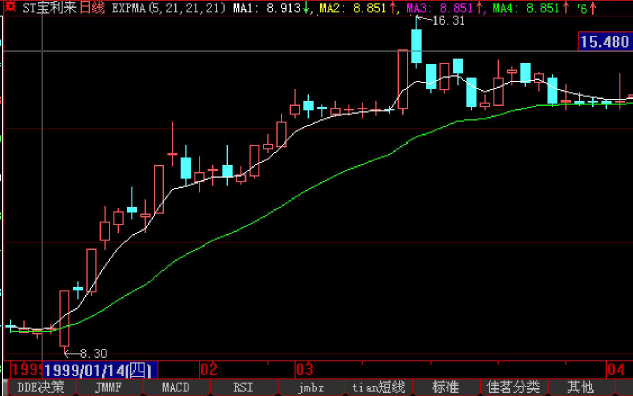Open the DDE决策 indicator tab
Viewport: 633px width, 396px height.
click(41, 388)
